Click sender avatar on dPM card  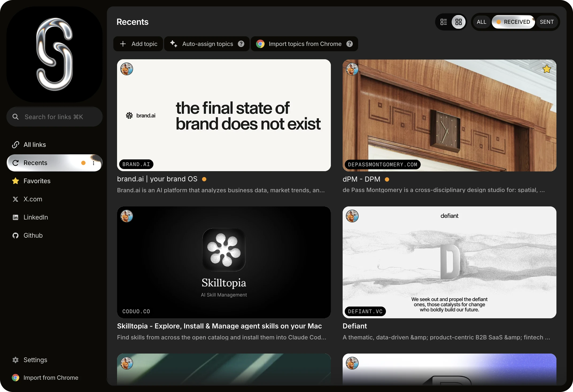pos(352,69)
